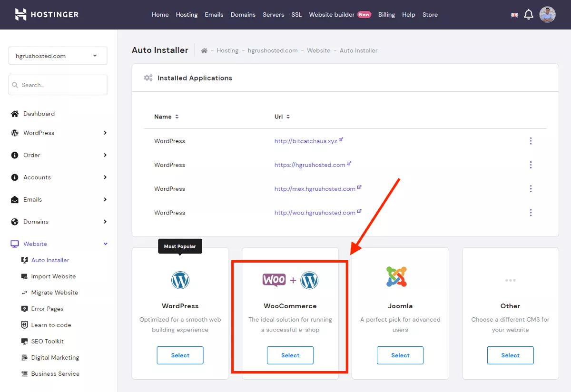Screen dimensions: 571x392
Task: Open options for mex.hgrushosted.com row
Action: pos(531,189)
